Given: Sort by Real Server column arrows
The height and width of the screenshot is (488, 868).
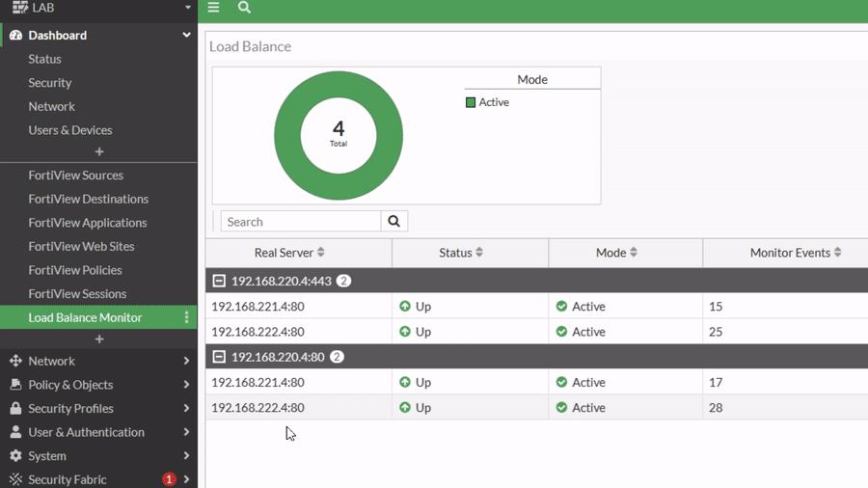Looking at the screenshot, I should 320,253.
